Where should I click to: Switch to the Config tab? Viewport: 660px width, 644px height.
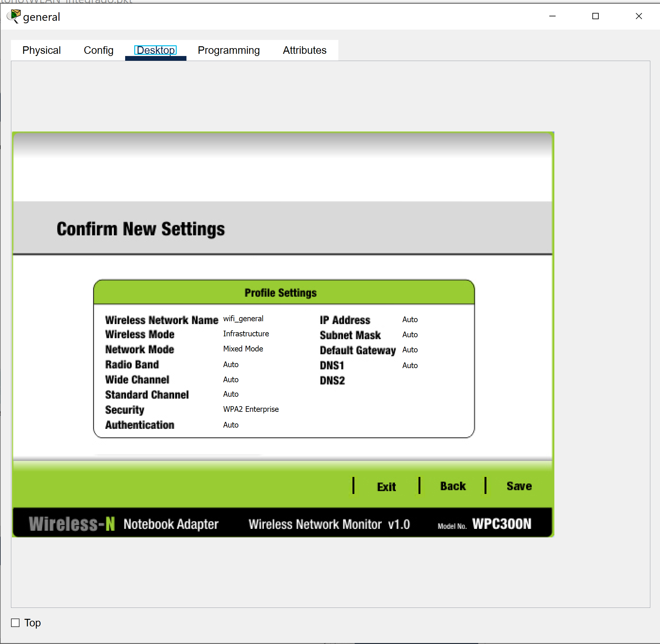98,50
